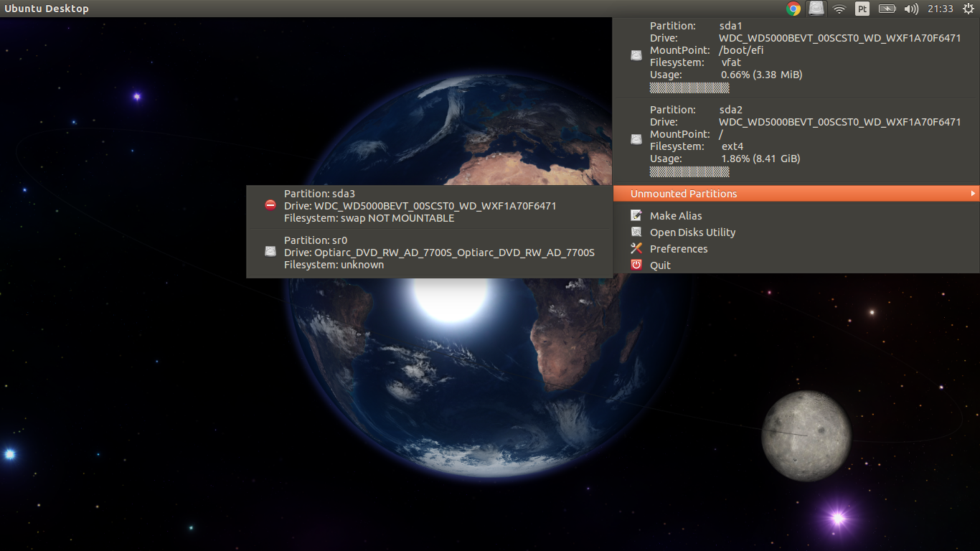The image size is (980, 551).
Task: Click the Preferences tools icon
Action: 636,248
